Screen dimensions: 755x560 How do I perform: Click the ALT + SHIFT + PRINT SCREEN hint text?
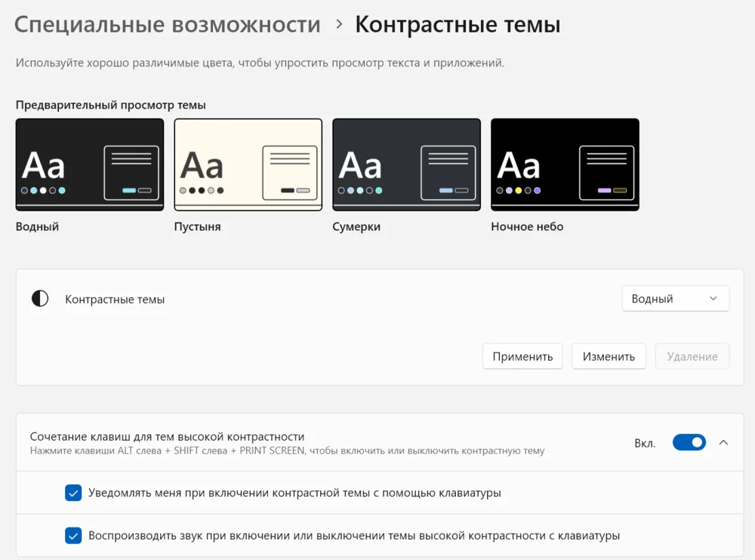(287, 451)
